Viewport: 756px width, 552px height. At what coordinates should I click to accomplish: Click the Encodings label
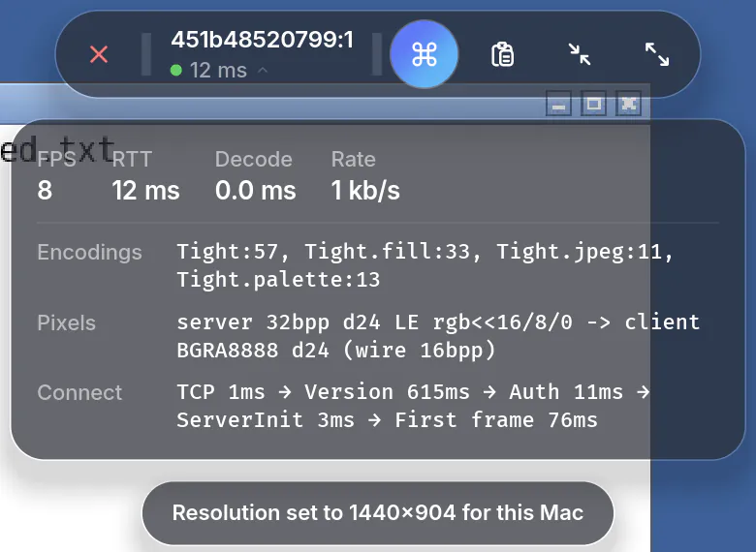90,253
